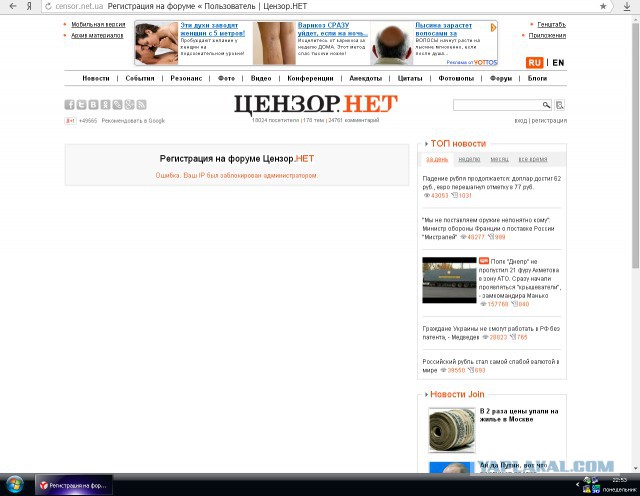Open the 'Лысина зарастет' ad link
Image resolution: width=640 pixels, height=496 pixels.
pos(443,29)
